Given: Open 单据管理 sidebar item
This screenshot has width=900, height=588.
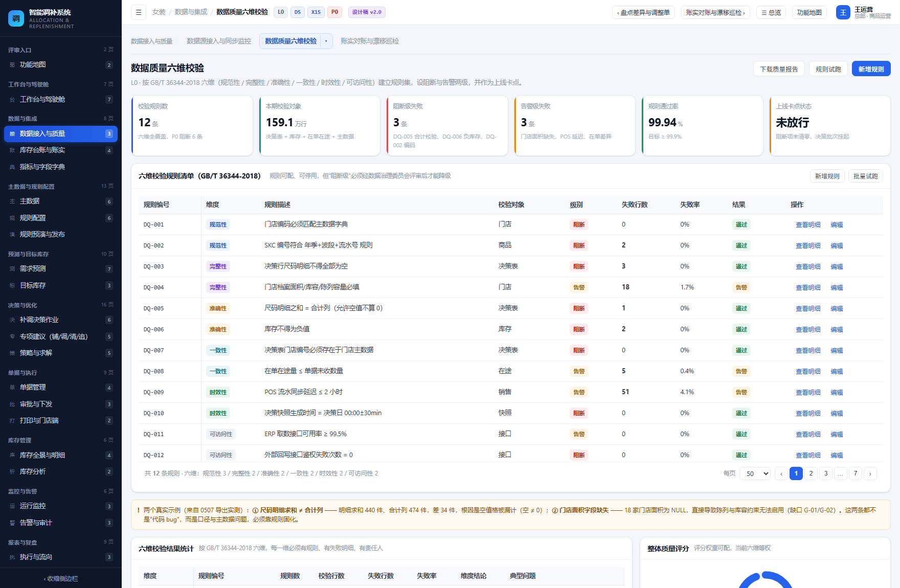Looking at the screenshot, I should coord(61,388).
